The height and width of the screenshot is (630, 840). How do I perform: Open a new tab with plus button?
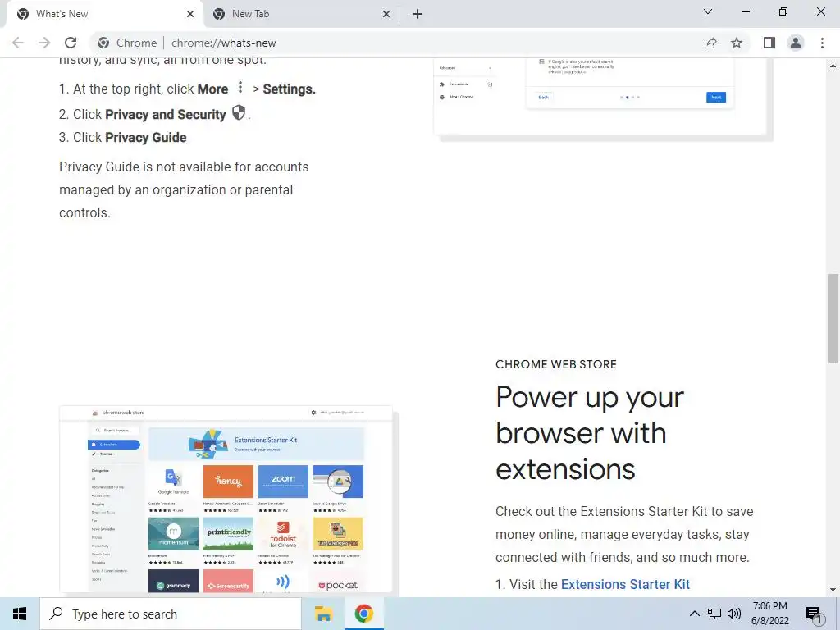[418, 14]
